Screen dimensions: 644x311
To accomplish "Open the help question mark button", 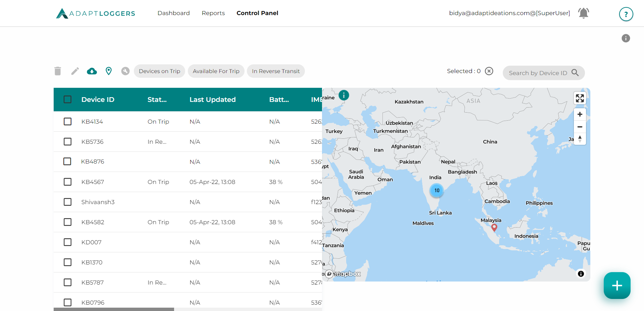I will coord(626,14).
